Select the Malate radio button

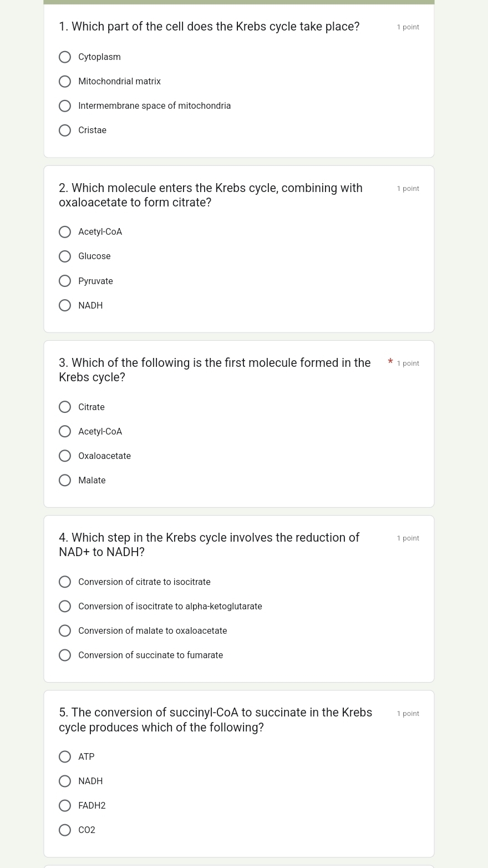tap(65, 481)
